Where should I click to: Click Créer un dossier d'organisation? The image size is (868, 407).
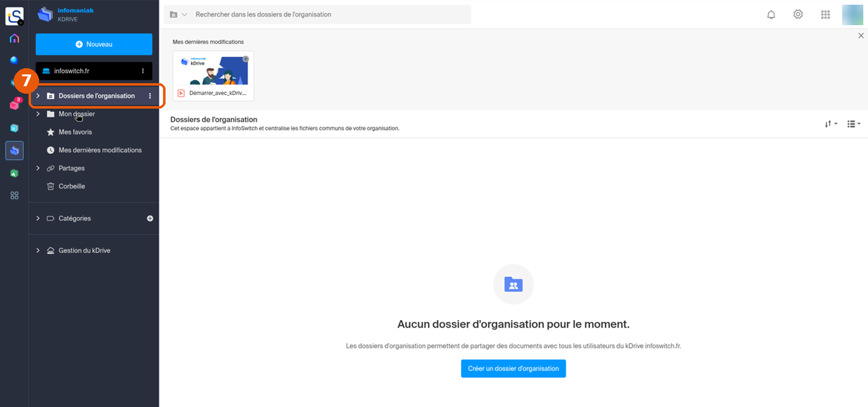pos(513,369)
